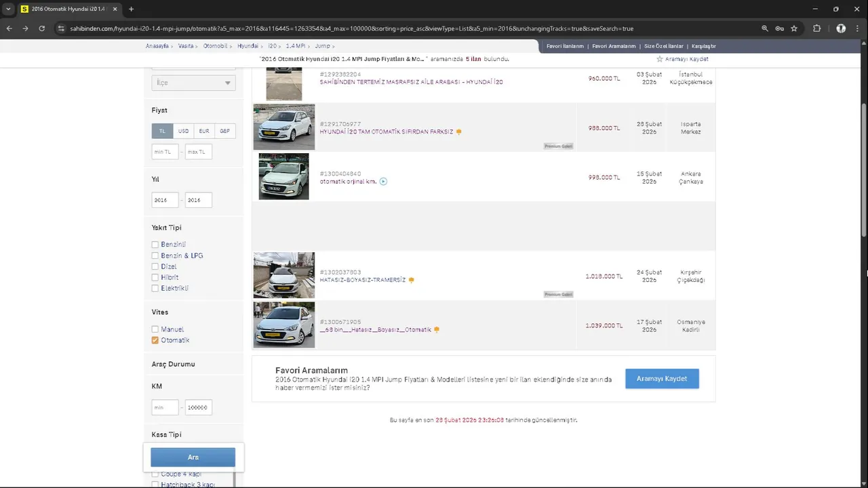
Task: Click the star icon beside Aramayı Kaydet
Action: 659,59
